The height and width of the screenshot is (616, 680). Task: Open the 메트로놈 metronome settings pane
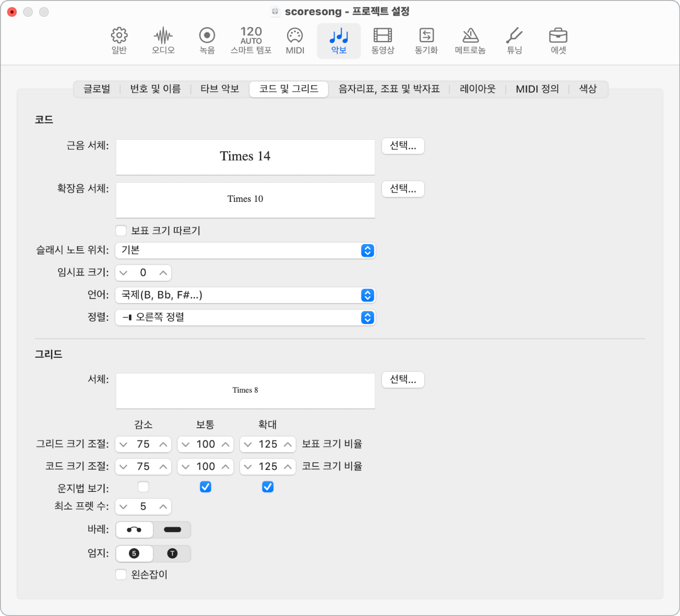470,41
